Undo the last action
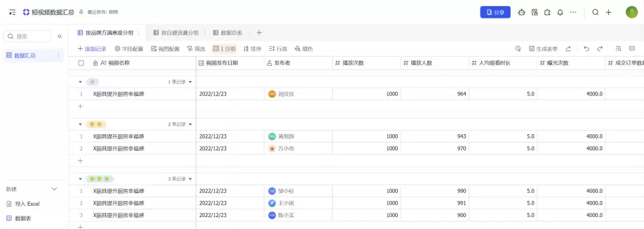The image size is (644, 229). 586,48
